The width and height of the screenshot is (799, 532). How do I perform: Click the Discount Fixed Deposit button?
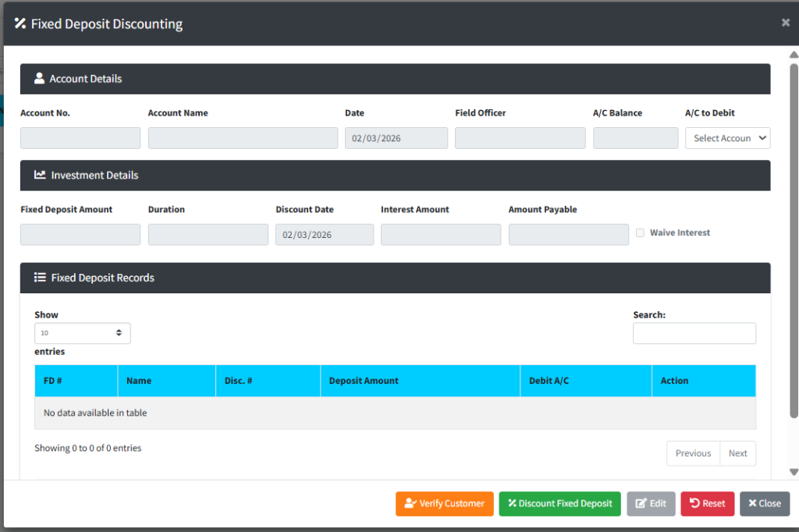559,504
